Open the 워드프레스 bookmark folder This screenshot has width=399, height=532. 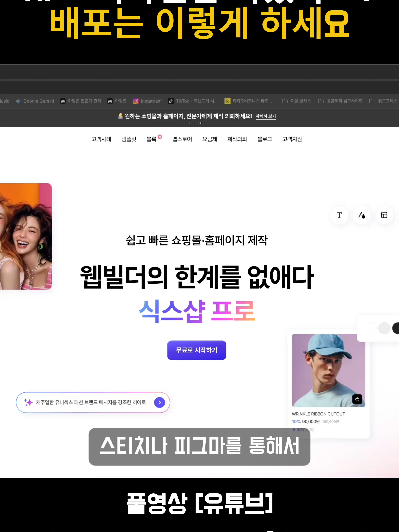tap(383, 101)
